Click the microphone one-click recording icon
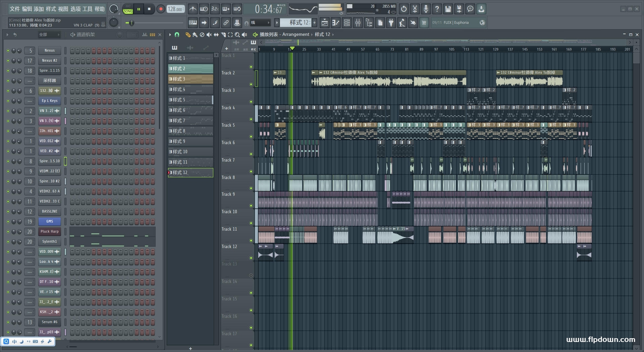Screen dimensions: 644x352 click(x=426, y=9)
